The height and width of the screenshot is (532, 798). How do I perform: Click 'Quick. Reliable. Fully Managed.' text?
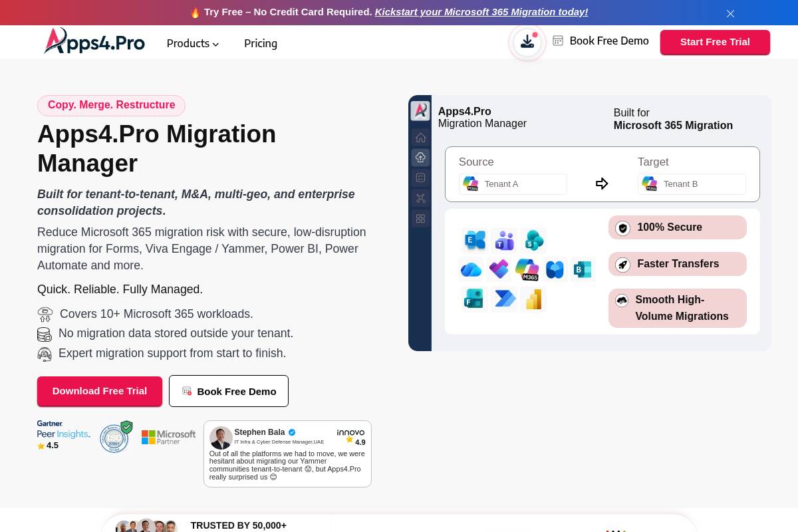click(120, 289)
